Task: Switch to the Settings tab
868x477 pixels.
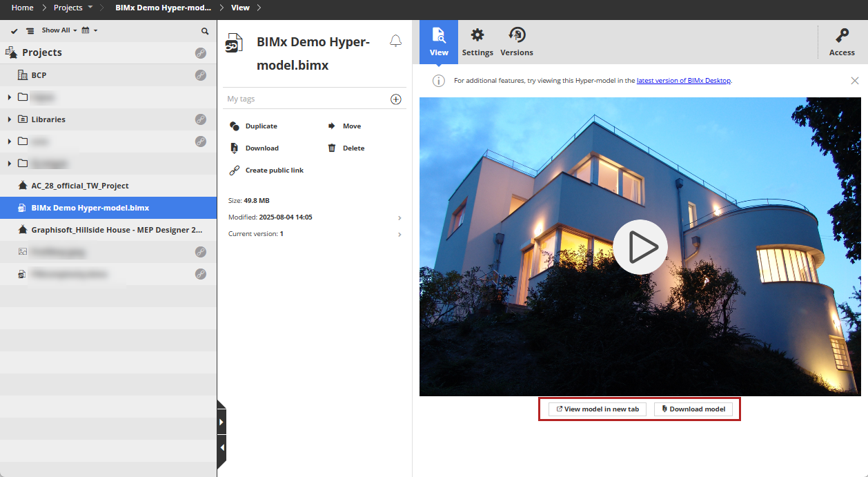Action: point(477,42)
